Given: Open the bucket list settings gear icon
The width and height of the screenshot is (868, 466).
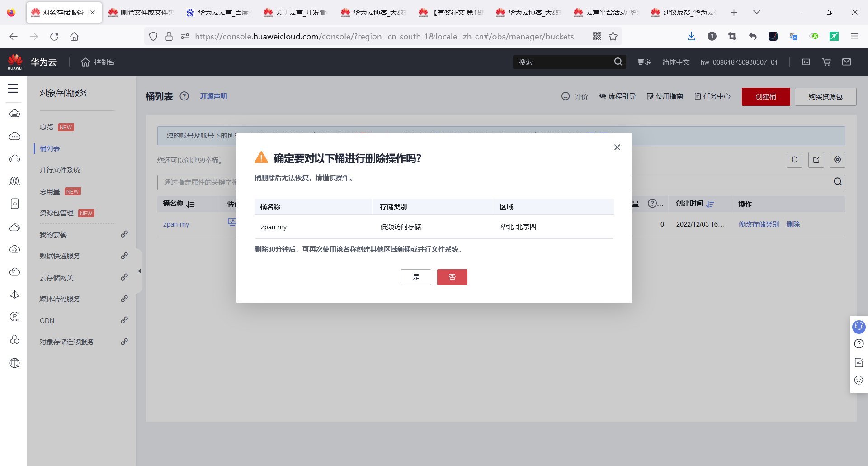Looking at the screenshot, I should [x=837, y=160].
